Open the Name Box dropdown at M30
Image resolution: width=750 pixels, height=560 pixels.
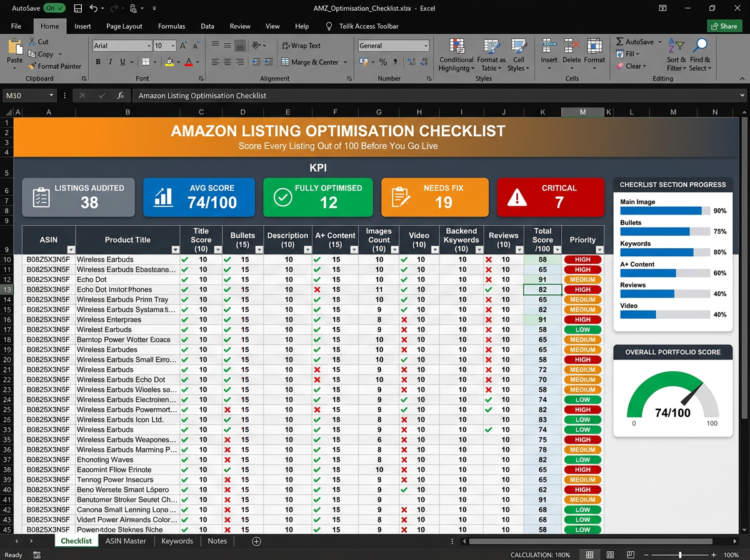pyautogui.click(x=52, y=96)
